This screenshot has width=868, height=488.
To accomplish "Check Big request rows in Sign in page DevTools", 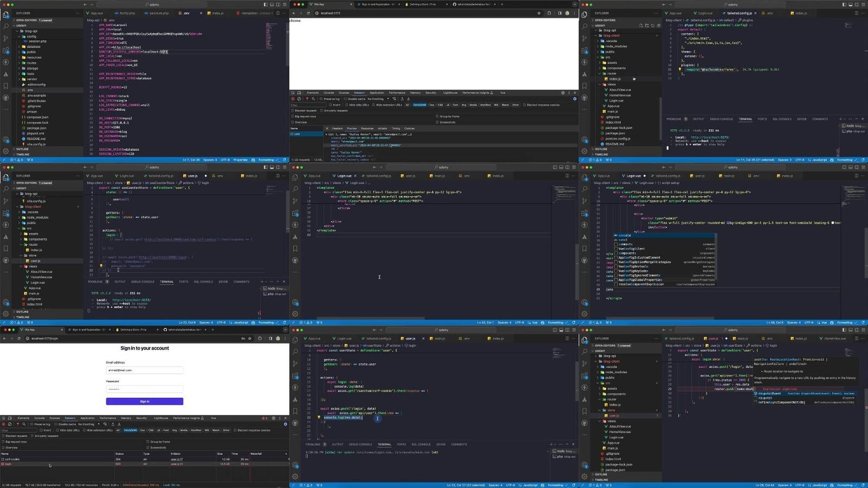I will (3, 442).
